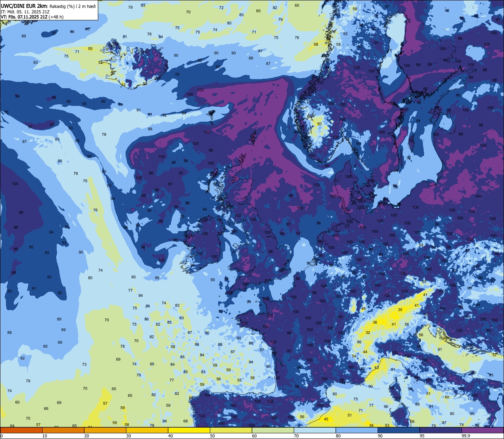The height and width of the screenshot is (439, 504).
Task: Select the 20–30 legend colour segment
Action: coord(105,430)
